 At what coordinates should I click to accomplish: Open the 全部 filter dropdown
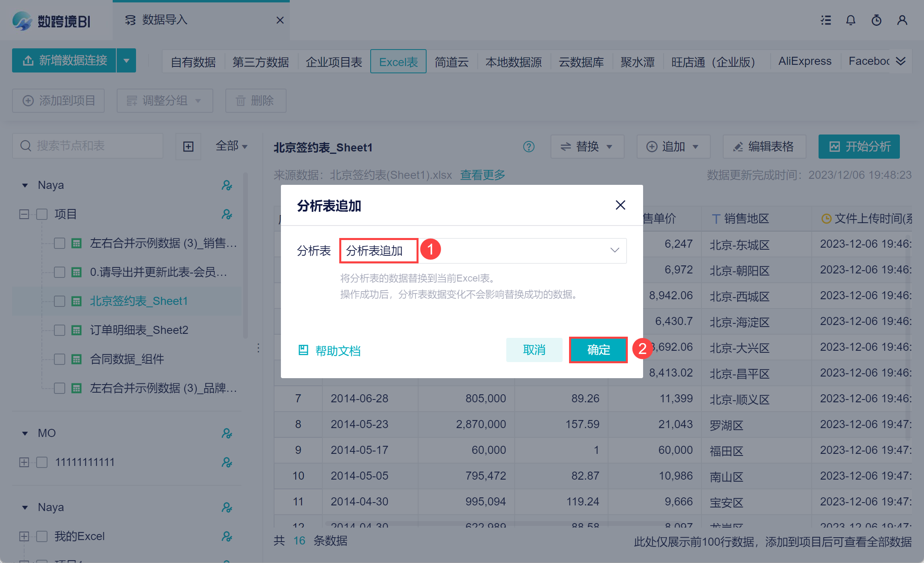(x=231, y=146)
